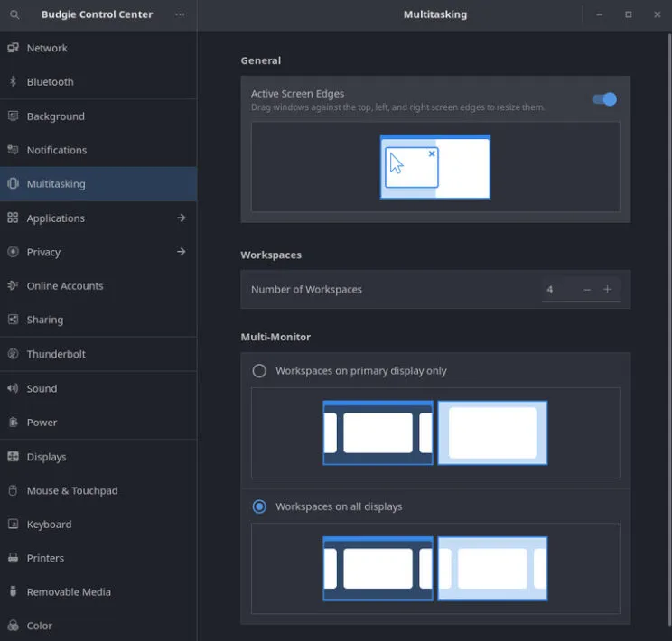This screenshot has height=641, width=672.
Task: Open Color settings
Action: coord(98,626)
